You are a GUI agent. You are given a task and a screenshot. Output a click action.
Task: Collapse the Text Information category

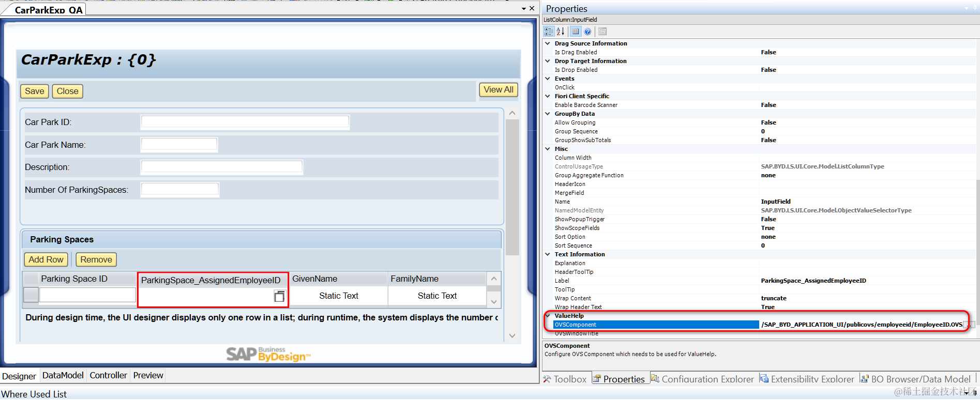548,254
